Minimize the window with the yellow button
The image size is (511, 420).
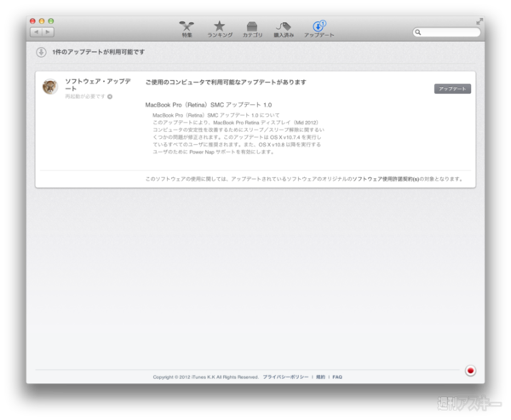coord(42,20)
